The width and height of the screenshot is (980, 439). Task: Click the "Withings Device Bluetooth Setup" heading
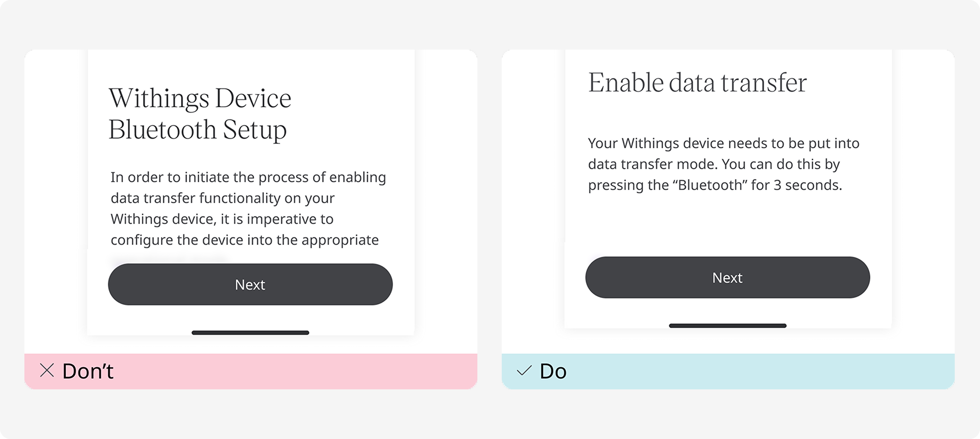[x=200, y=114]
